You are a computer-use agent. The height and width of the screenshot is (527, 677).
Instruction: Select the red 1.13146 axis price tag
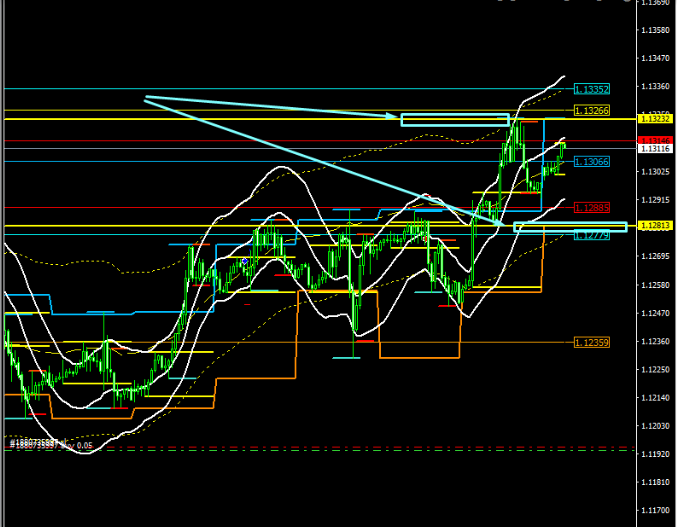click(656, 140)
